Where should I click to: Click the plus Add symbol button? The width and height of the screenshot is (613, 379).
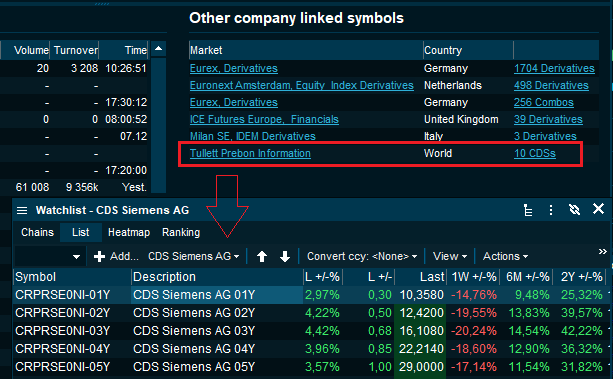pyautogui.click(x=116, y=257)
